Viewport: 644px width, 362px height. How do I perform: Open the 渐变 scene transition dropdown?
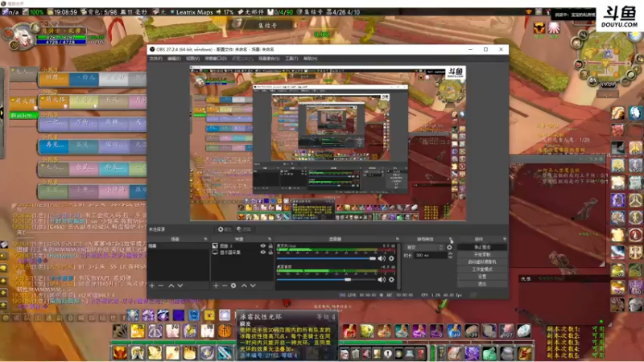point(425,248)
